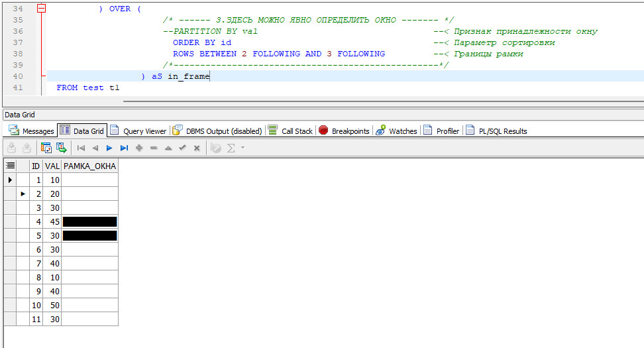Click the ID column header
644x348 pixels.
pos(36,166)
